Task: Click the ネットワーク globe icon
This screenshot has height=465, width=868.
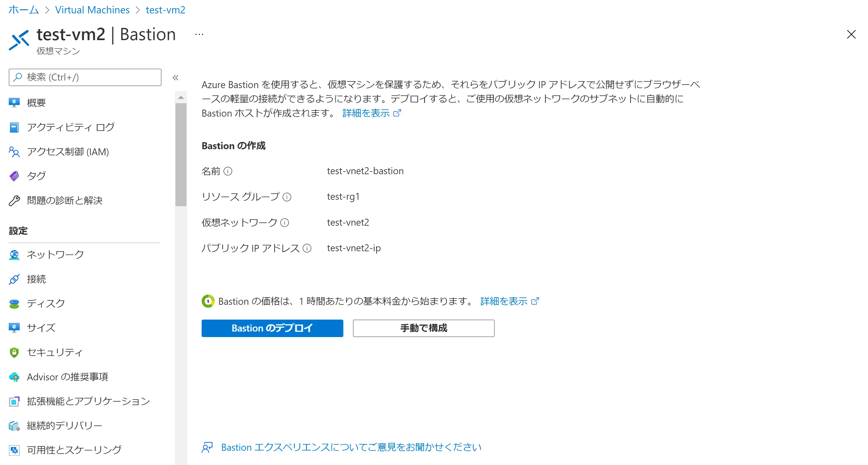Action: tap(14, 255)
